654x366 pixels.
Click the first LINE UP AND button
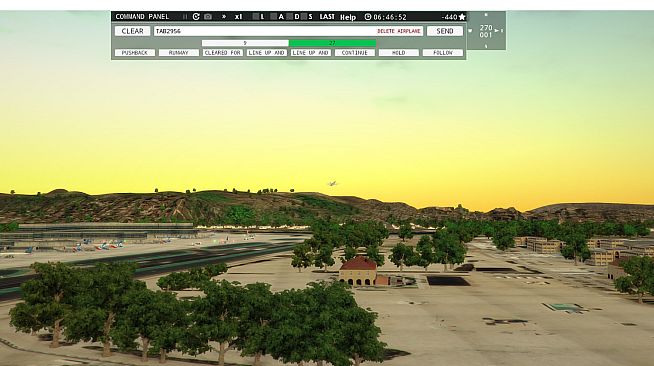tap(267, 53)
